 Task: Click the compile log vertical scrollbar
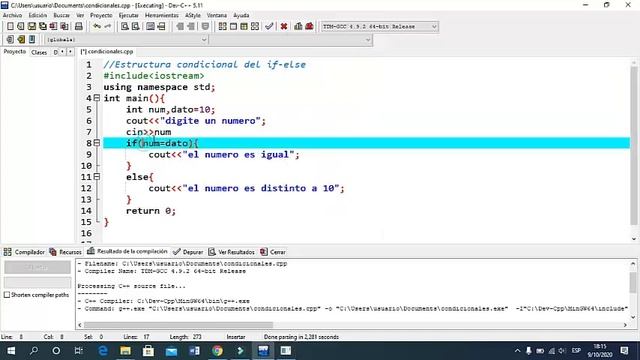pyautogui.click(x=633, y=282)
